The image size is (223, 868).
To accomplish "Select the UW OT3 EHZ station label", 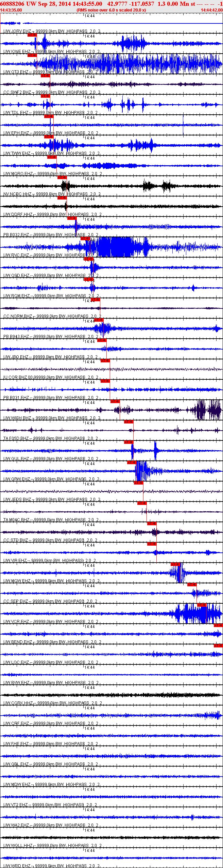I will coord(50,72).
